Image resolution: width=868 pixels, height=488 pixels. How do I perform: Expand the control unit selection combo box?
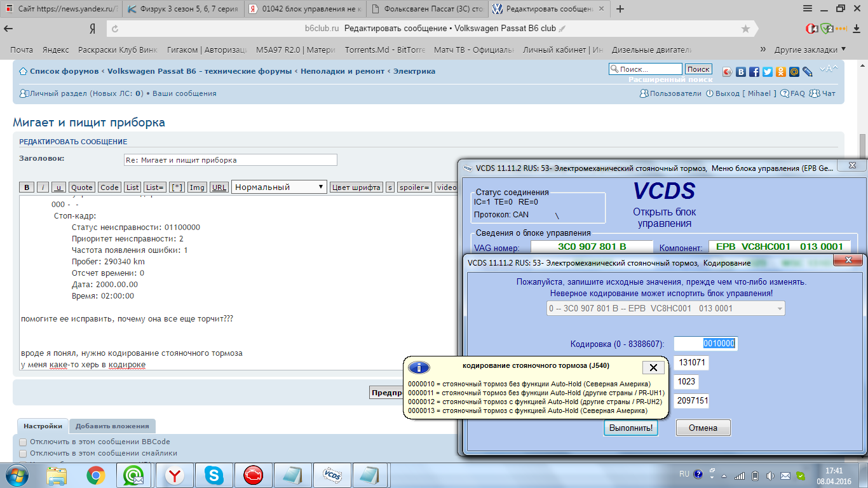coord(665,309)
